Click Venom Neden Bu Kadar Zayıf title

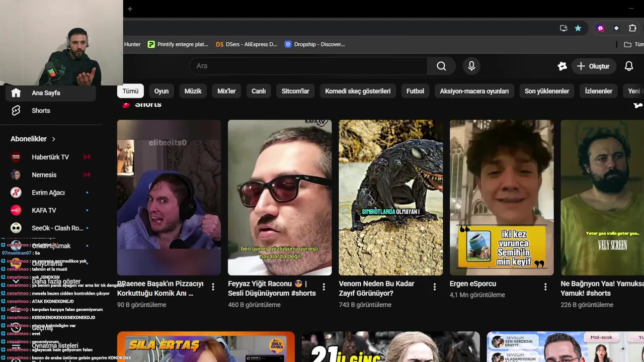coord(377,289)
